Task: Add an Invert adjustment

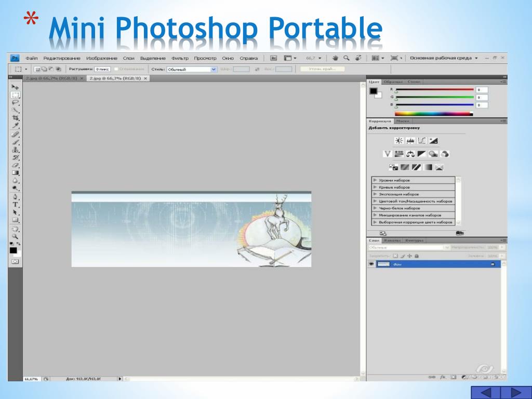Action: click(x=394, y=167)
